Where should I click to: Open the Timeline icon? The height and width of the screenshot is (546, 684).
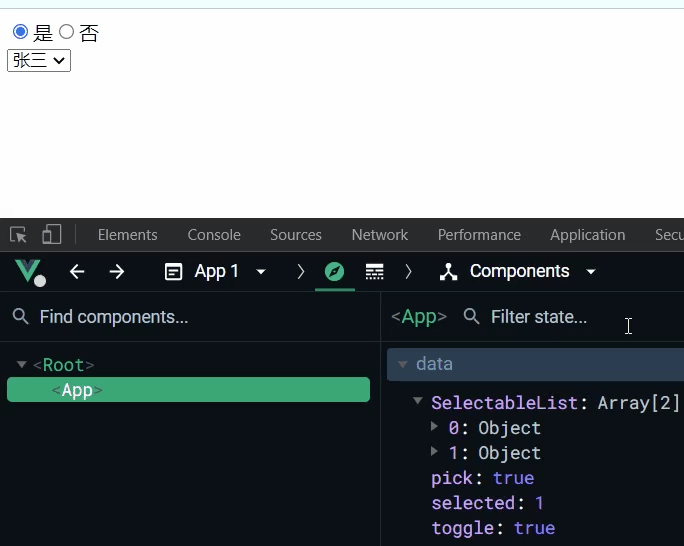click(x=375, y=271)
